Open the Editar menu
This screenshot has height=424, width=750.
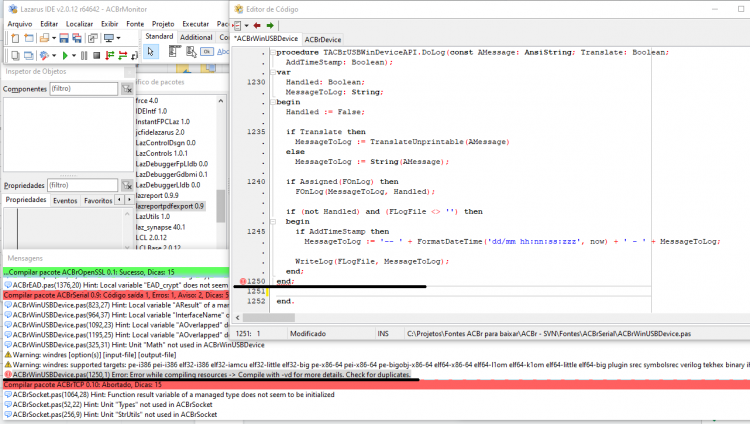pyautogui.click(x=49, y=24)
